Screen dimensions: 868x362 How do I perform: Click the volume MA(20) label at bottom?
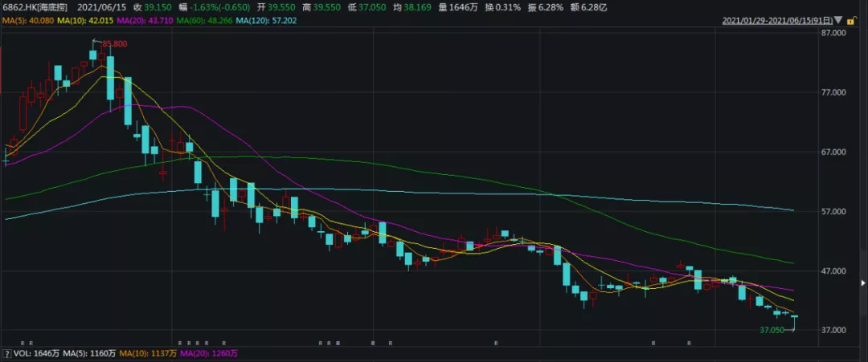point(210,353)
